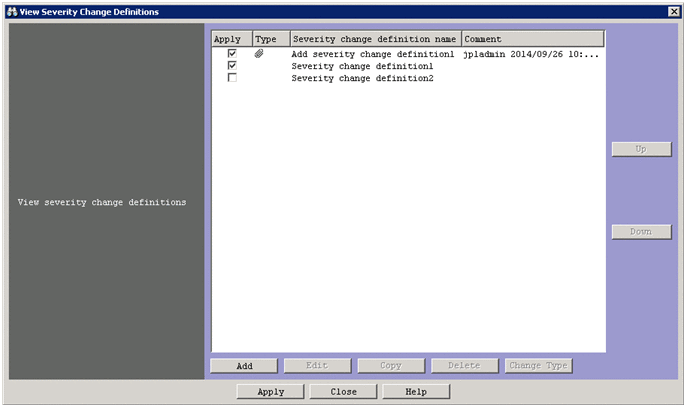The width and height of the screenshot is (687, 408).
Task: Click the Apply column header
Action: pos(230,39)
